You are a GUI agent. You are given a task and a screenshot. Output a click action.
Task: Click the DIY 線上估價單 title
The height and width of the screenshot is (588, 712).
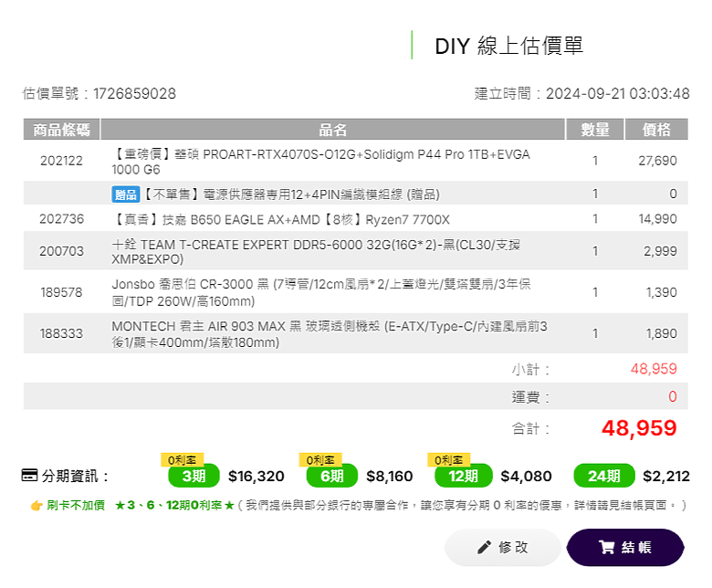click(x=509, y=46)
